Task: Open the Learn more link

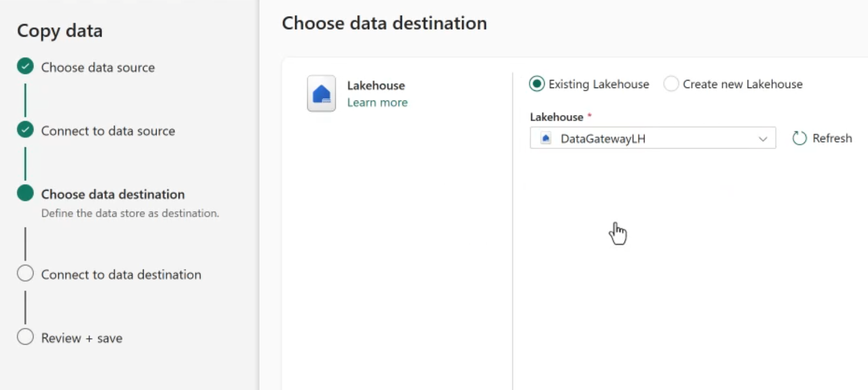Action: (377, 103)
